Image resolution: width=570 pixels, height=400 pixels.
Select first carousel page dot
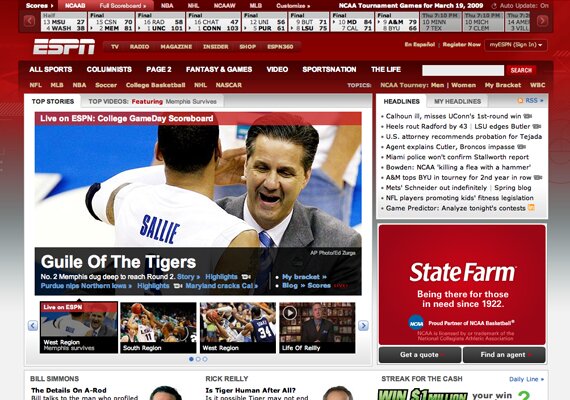[191, 359]
